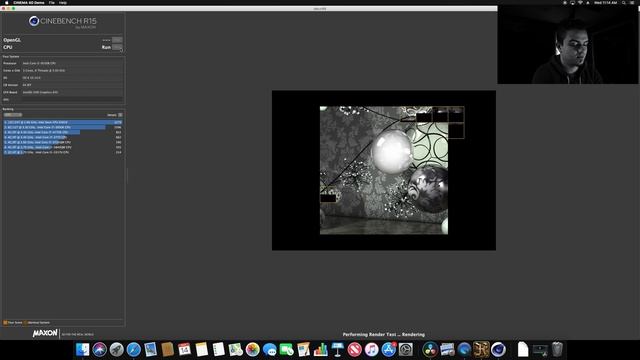Select ranking row Intel Xeon CPU X5650
This screenshot has height=360, width=640.
(63, 122)
